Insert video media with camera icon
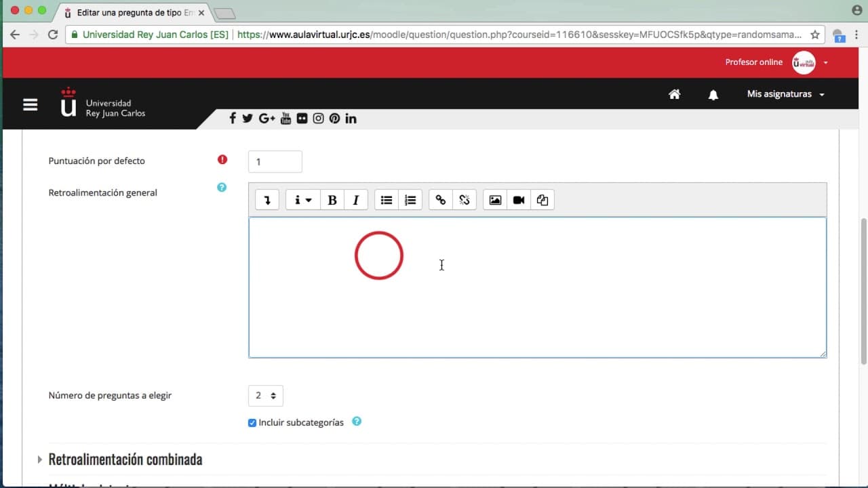This screenshot has height=488, width=868. (x=519, y=200)
